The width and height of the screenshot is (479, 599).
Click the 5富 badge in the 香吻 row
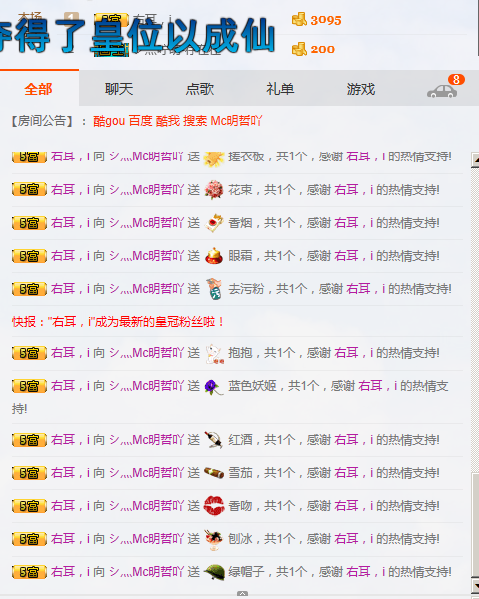click(x=29, y=506)
